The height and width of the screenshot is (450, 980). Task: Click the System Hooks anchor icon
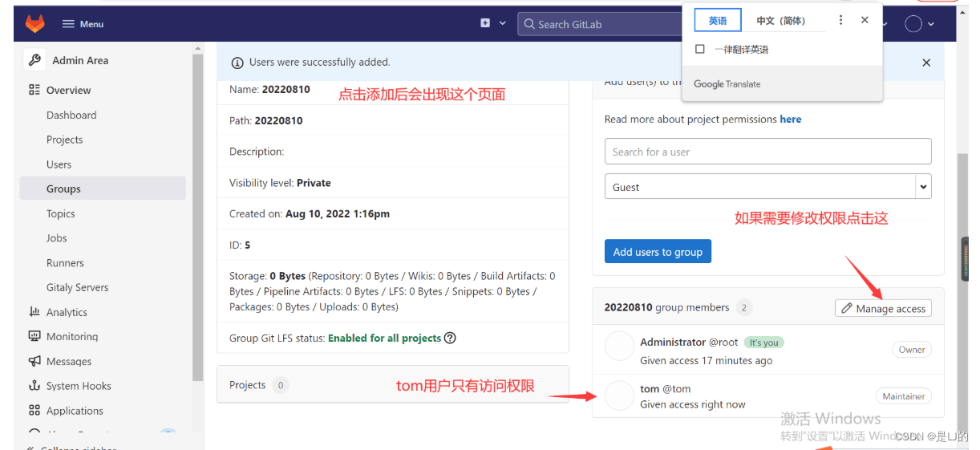click(x=34, y=386)
